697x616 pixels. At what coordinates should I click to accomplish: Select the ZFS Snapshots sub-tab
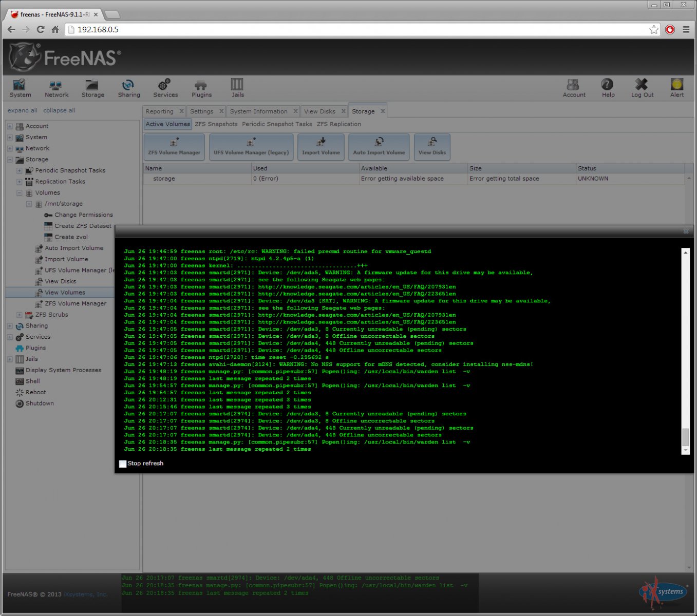click(x=216, y=124)
